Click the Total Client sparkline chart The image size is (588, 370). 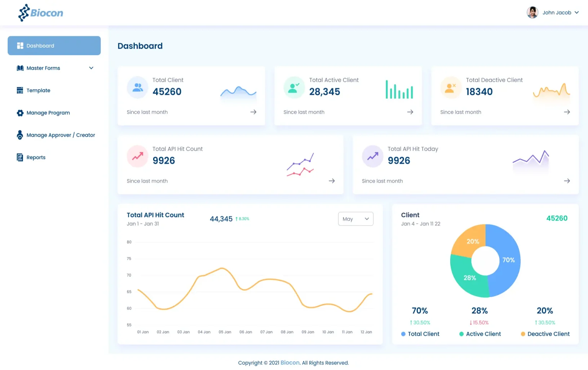(x=238, y=94)
